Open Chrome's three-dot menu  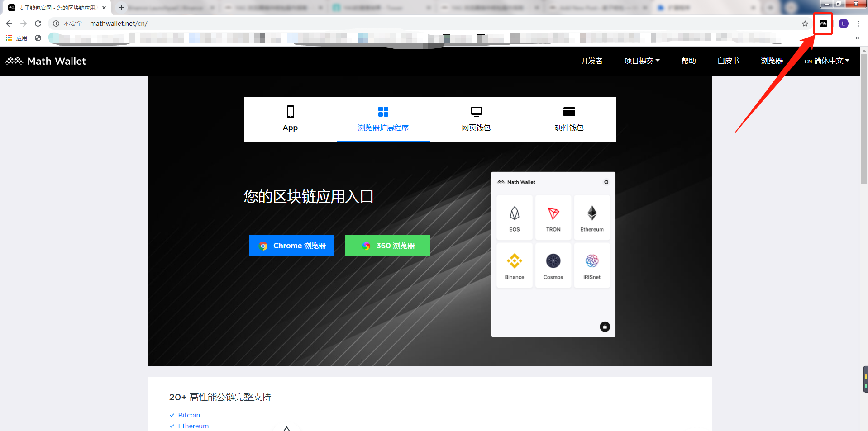pyautogui.click(x=858, y=24)
